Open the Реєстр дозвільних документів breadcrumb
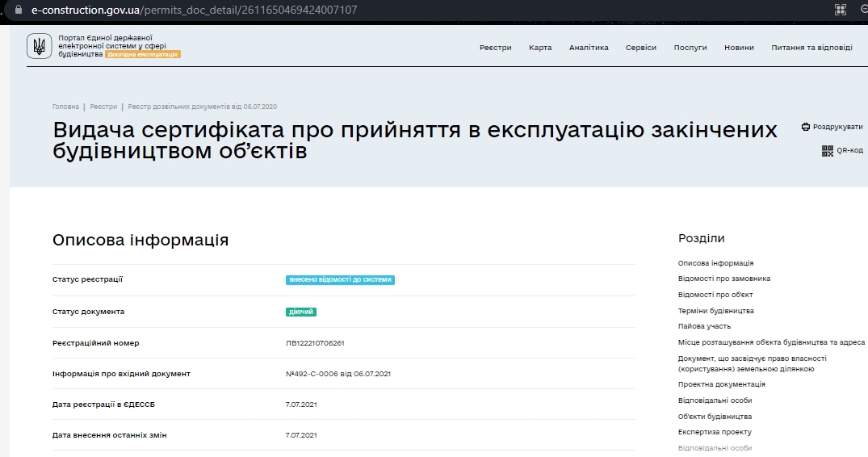The height and width of the screenshot is (457, 868). 202,107
